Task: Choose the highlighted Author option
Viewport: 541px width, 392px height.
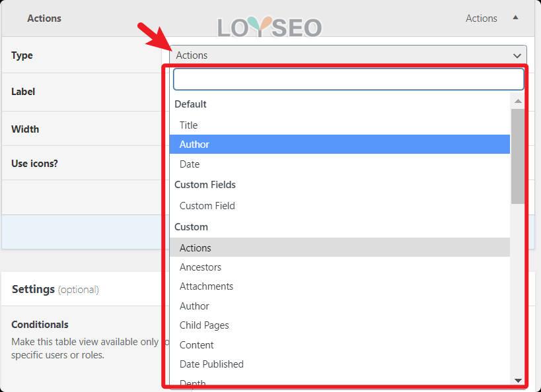Action: point(340,144)
